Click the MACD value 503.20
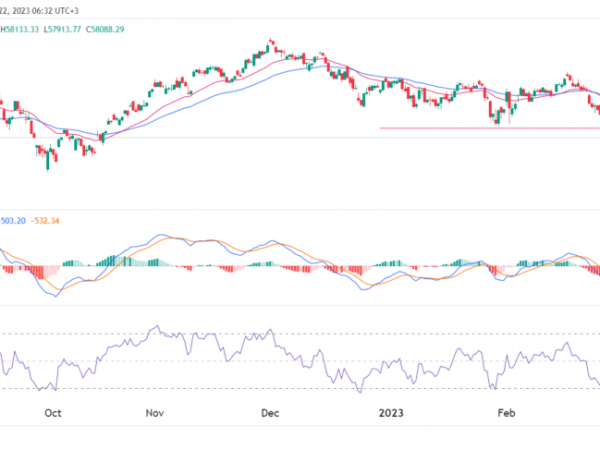Screen dimensions: 600x450 click(13, 221)
